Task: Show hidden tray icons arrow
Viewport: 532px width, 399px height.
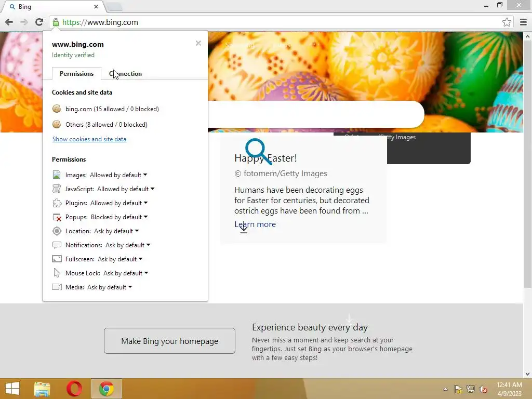Action: [x=445, y=389]
